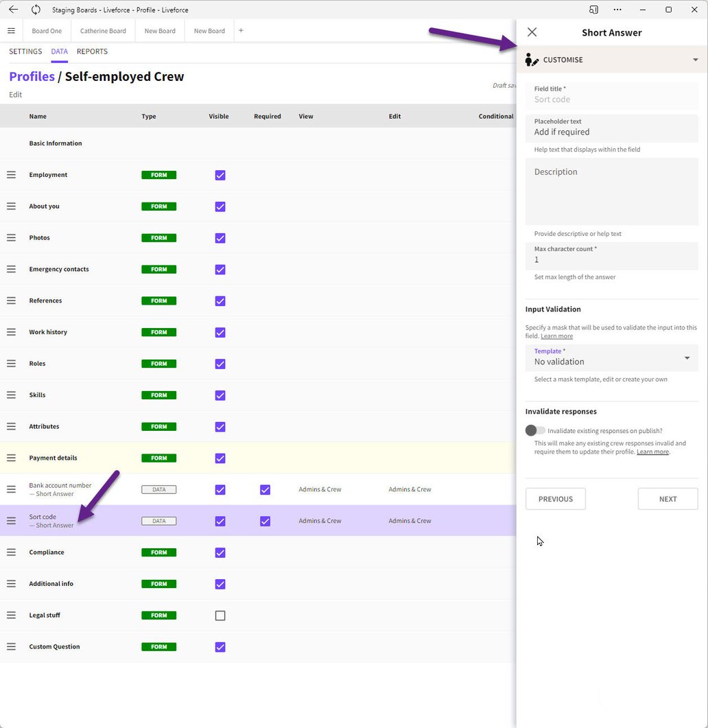Open the Learn more link under Invalidate responses
The image size is (708, 728).
point(652,451)
